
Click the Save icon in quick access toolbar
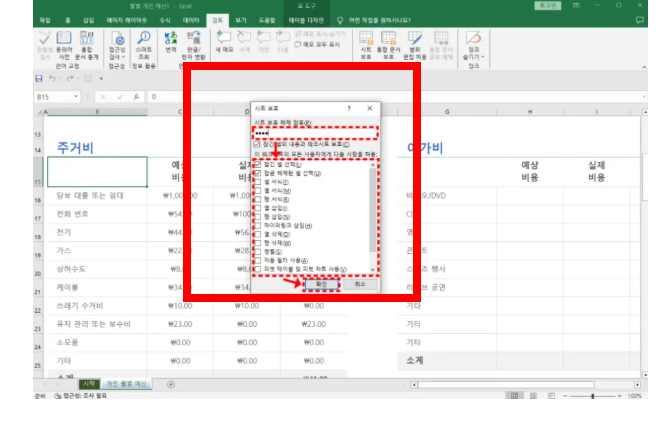[x=39, y=78]
